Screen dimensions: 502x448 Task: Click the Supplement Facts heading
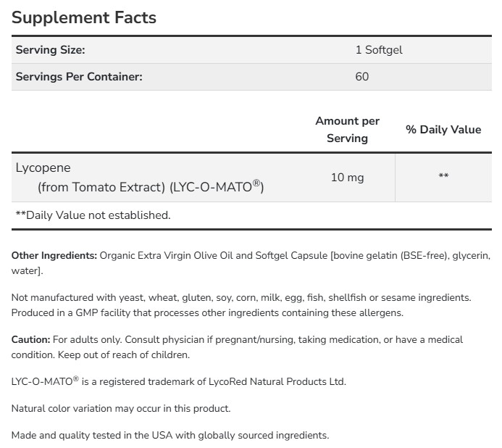coord(84,17)
